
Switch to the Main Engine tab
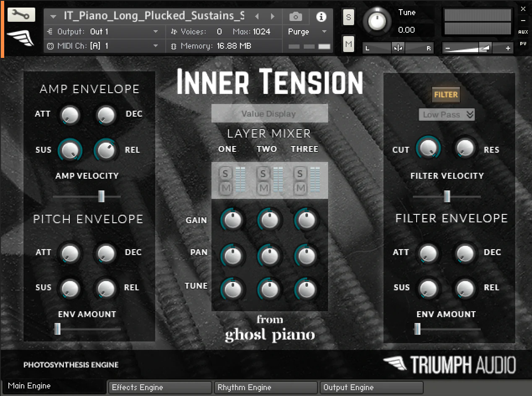[x=54, y=386]
